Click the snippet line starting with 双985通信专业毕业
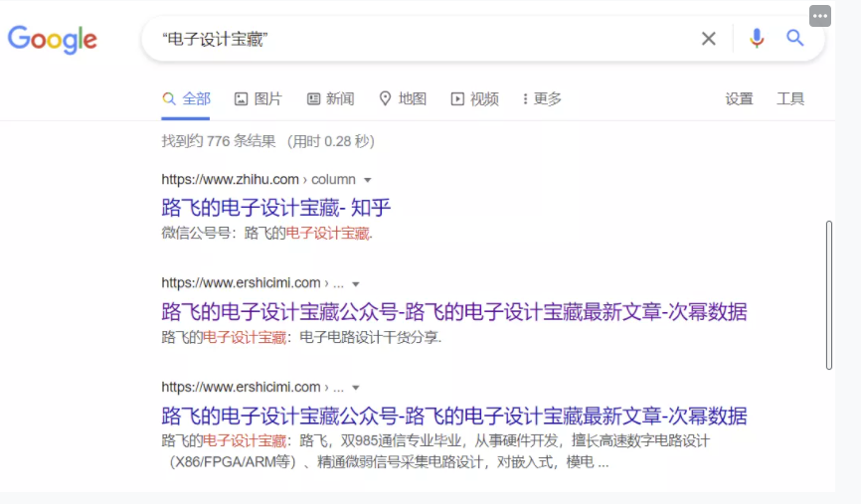Viewport: 861px width, 504px height. coord(436,440)
